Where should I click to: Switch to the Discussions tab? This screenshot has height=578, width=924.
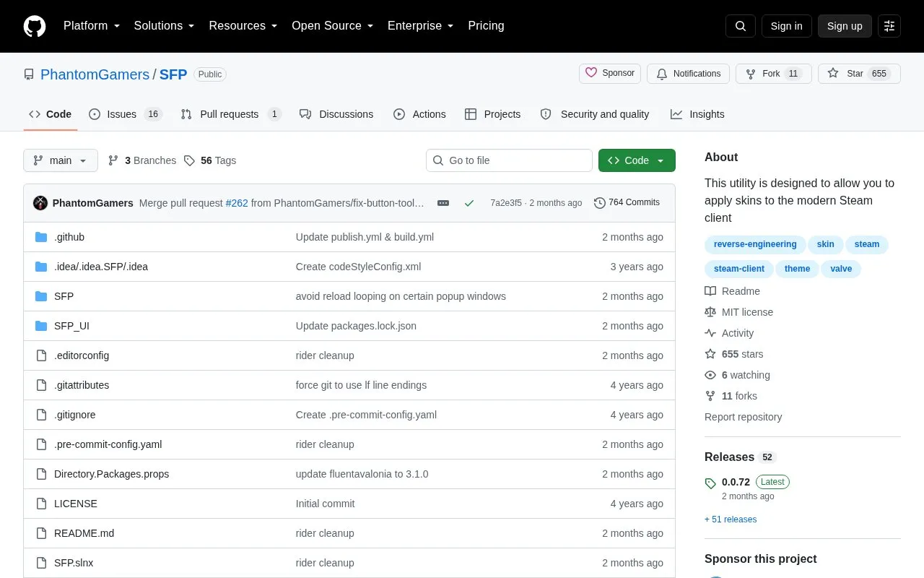tap(336, 114)
